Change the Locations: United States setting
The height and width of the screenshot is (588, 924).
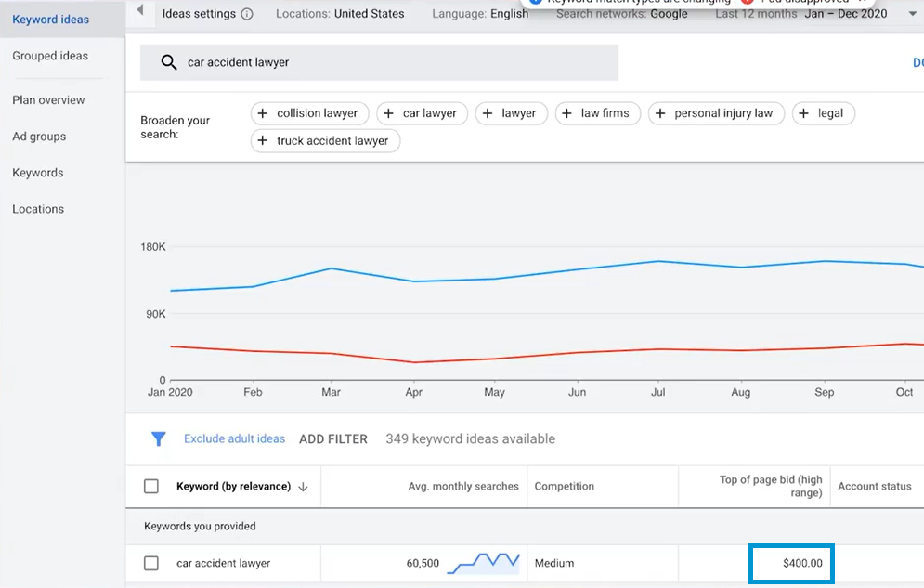340,14
